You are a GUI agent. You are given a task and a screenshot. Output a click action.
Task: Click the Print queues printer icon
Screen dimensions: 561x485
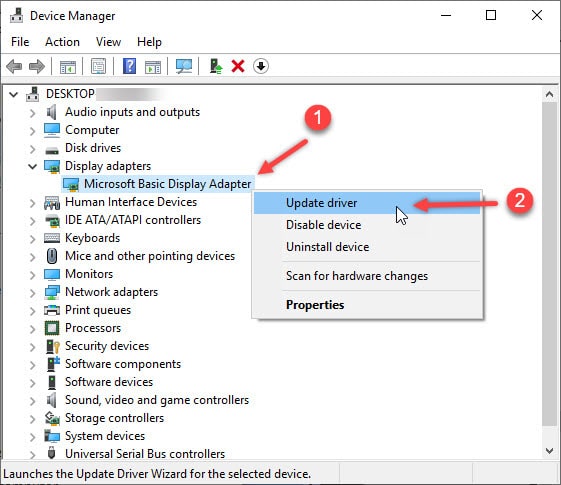pos(52,310)
